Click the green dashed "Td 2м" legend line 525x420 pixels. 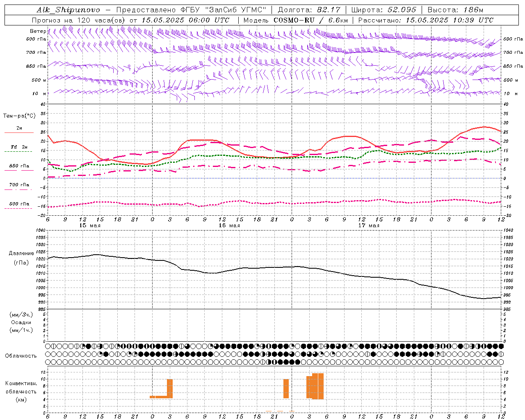point(18,152)
